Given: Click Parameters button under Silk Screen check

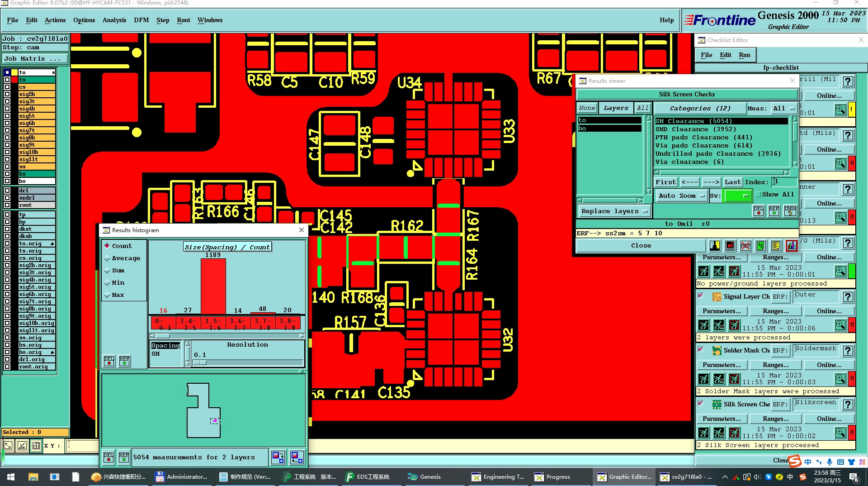Looking at the screenshot, I should coord(722,419).
